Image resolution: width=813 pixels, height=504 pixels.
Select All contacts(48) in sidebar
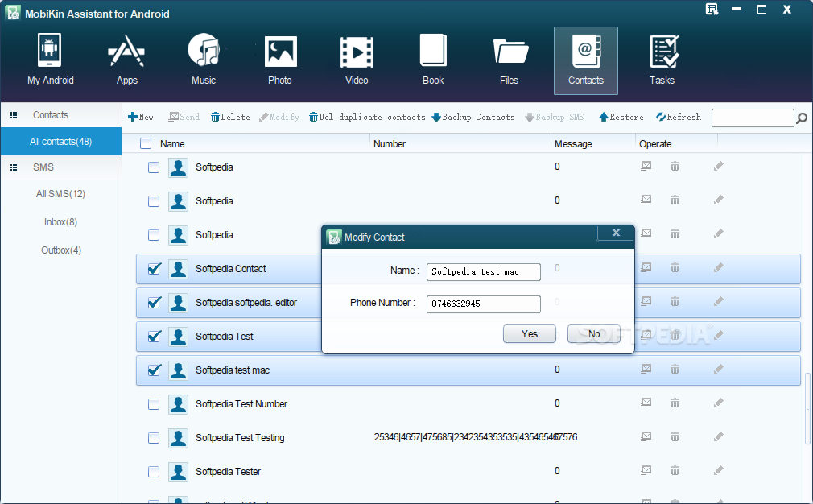60,141
